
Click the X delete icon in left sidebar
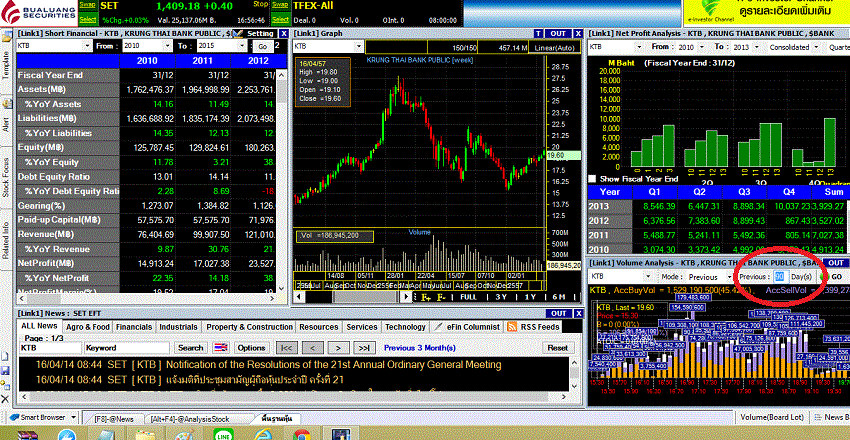pyautogui.click(x=5, y=399)
